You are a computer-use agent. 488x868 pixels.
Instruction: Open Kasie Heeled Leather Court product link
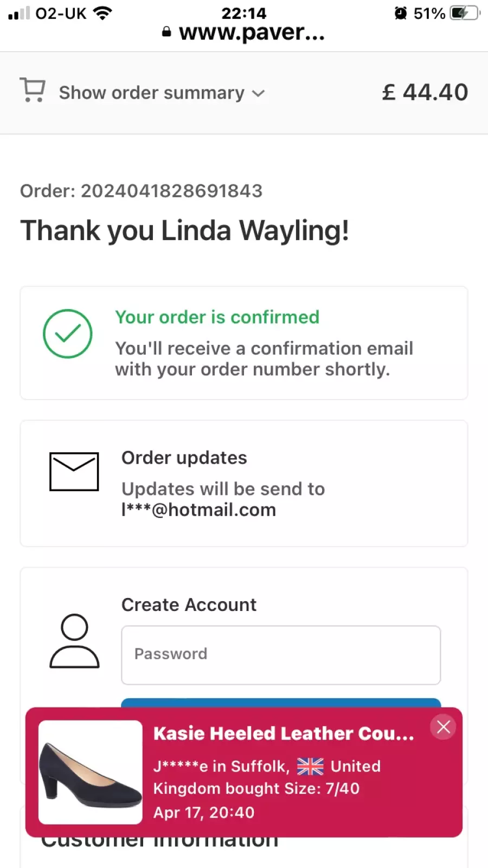coord(284,734)
